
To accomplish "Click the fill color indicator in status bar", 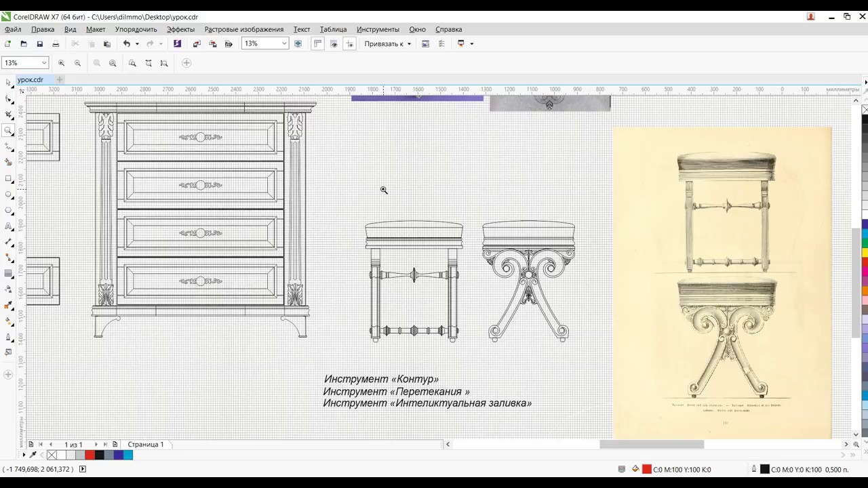I will [x=647, y=469].
